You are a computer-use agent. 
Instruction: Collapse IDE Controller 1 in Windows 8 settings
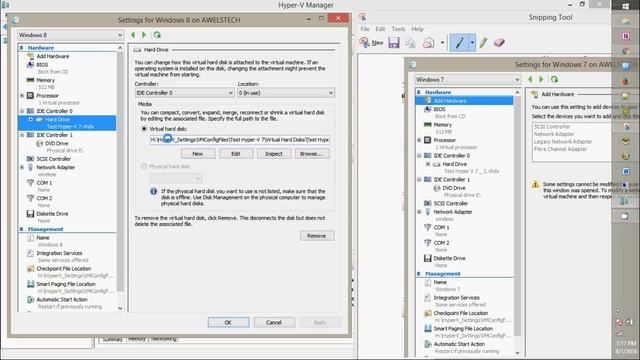click(22, 135)
